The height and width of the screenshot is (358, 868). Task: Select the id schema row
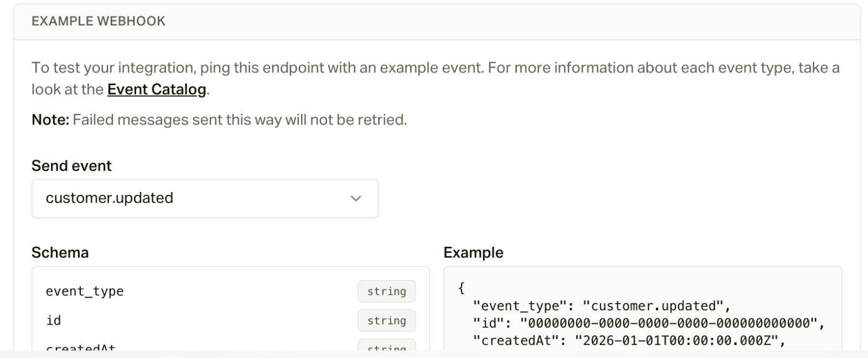230,320
